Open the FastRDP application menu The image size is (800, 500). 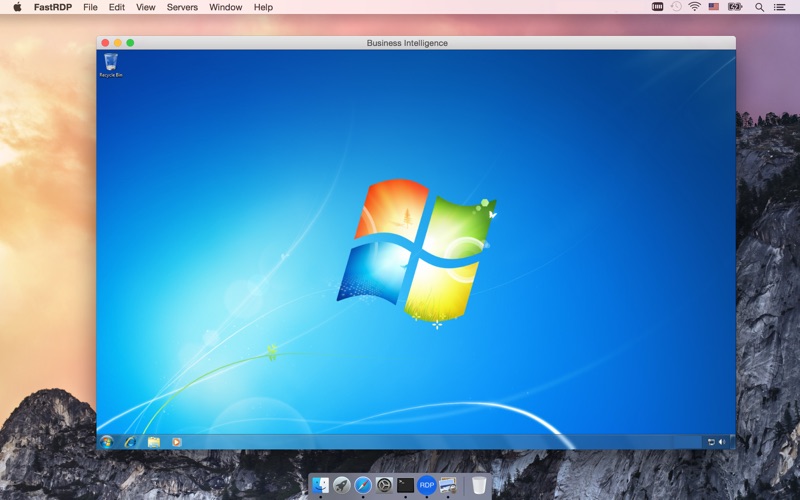tap(53, 7)
